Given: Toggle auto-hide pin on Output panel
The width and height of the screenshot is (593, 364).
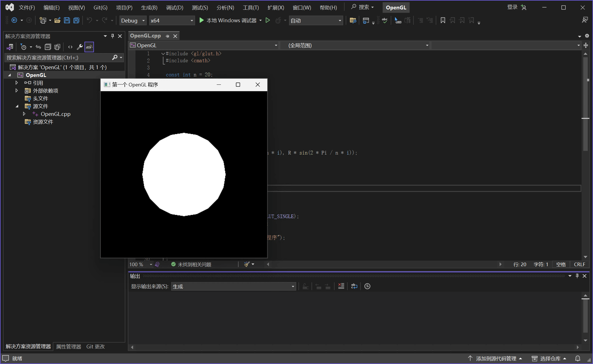Looking at the screenshot, I should [x=577, y=276].
